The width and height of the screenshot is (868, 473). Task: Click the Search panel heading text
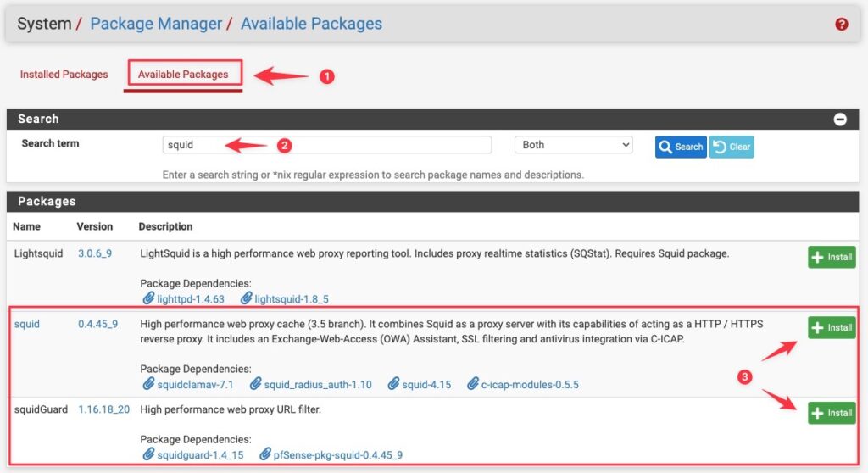38,119
